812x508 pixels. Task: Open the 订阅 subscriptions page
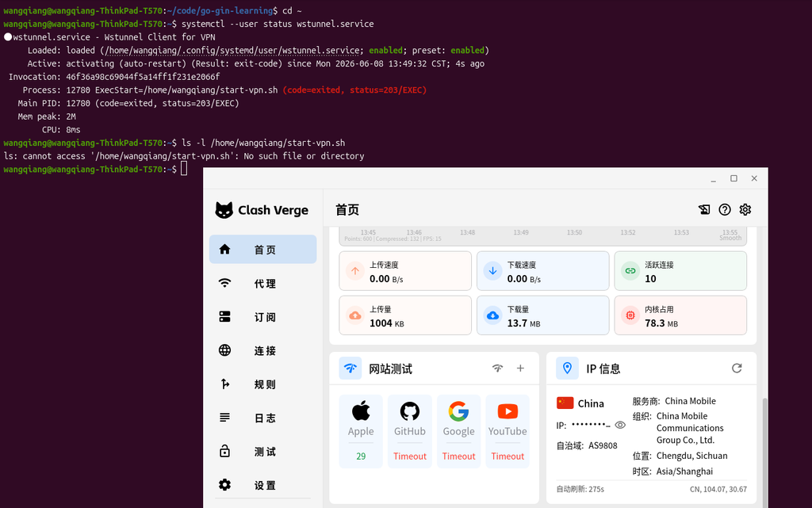(262, 316)
